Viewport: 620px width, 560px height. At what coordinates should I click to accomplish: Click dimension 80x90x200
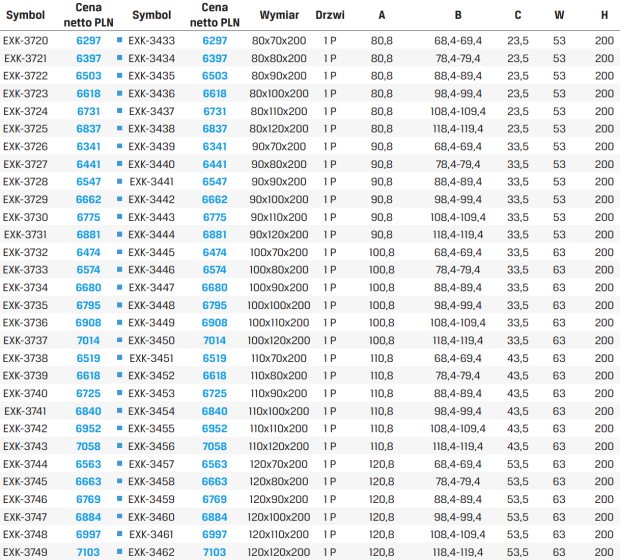(279, 76)
